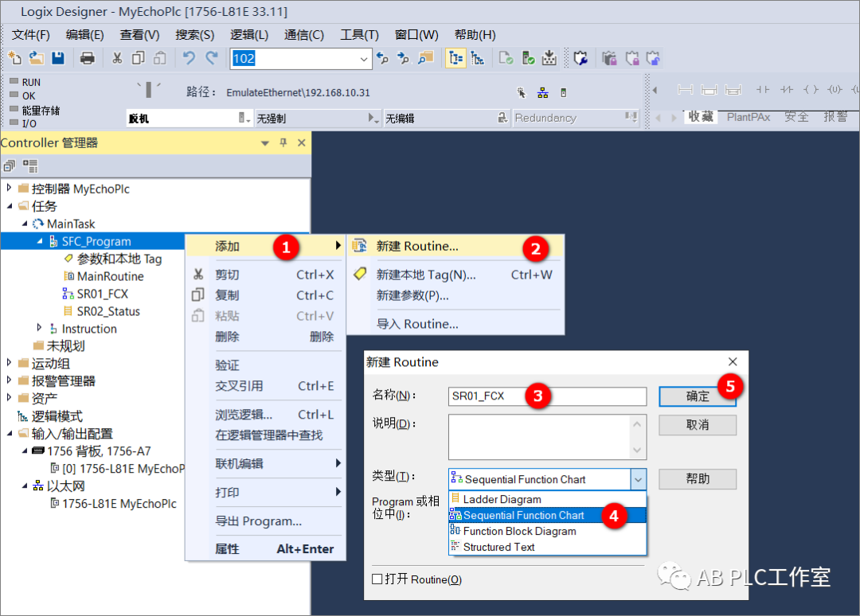The height and width of the screenshot is (616, 860).
Task: Open a project using the toolbar icon
Action: pyautogui.click(x=36, y=58)
